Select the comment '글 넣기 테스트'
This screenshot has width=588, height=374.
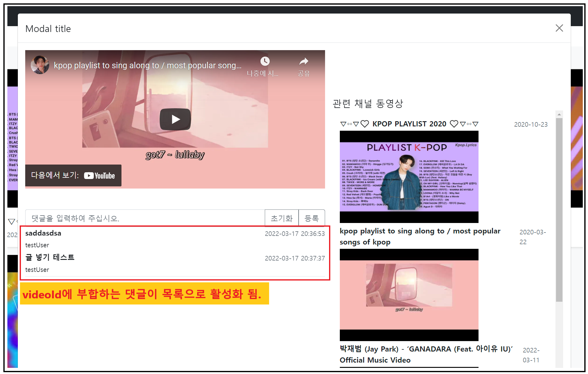50,257
